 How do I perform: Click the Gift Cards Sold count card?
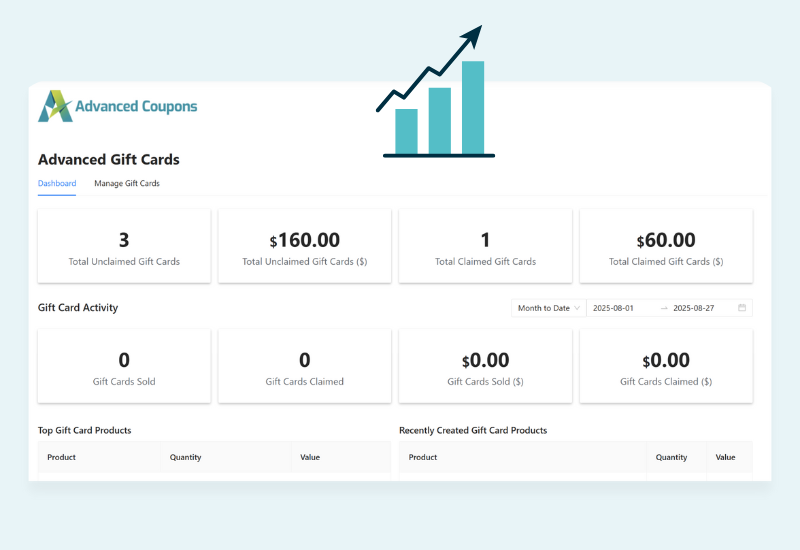(124, 367)
